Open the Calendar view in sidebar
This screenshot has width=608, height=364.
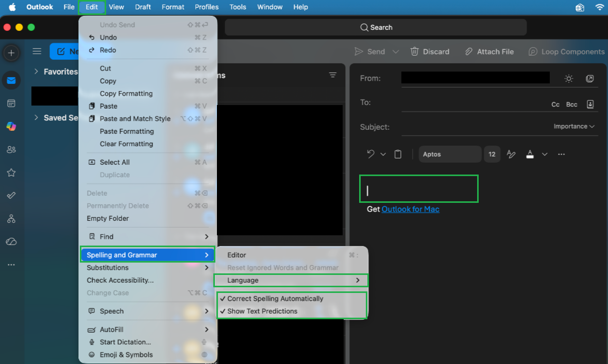11,103
